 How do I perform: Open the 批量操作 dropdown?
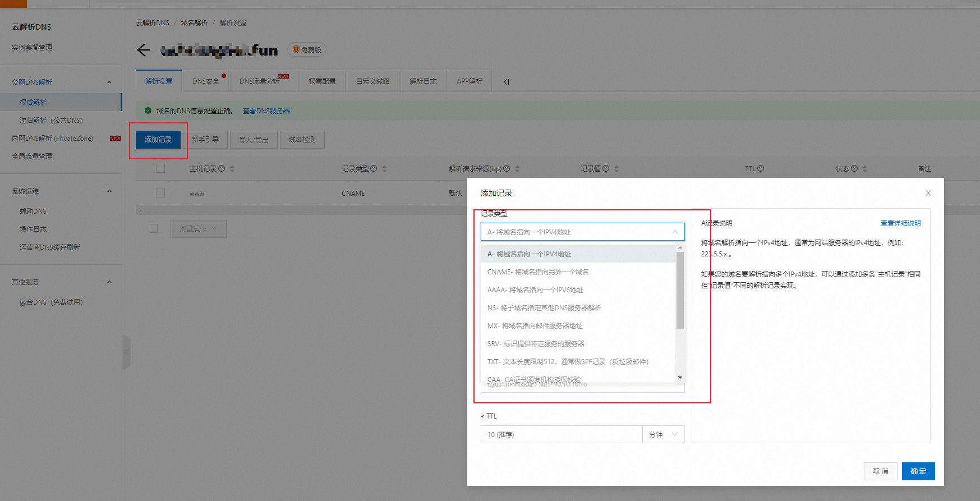tap(199, 229)
